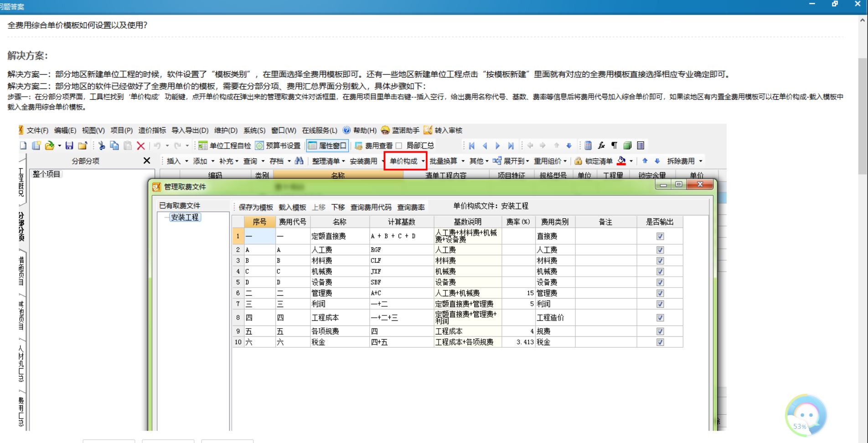This screenshot has width=868, height=443.
Task: Click the previous record triangle icon
Action: pos(485,145)
